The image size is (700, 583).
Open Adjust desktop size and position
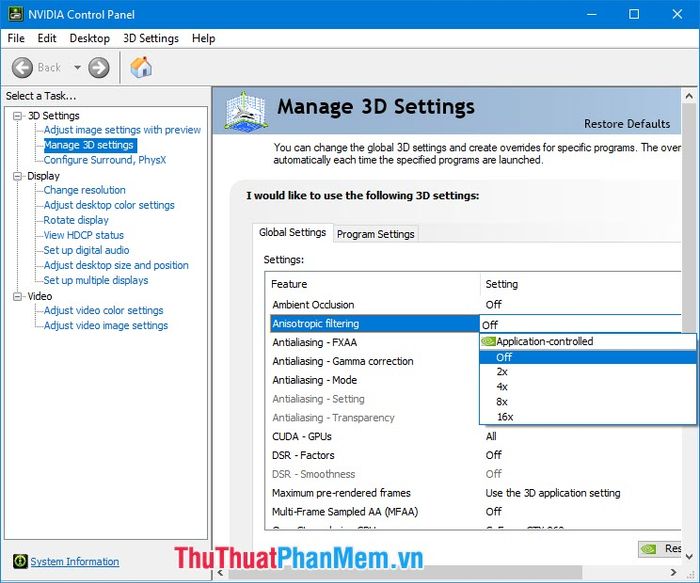click(x=116, y=265)
